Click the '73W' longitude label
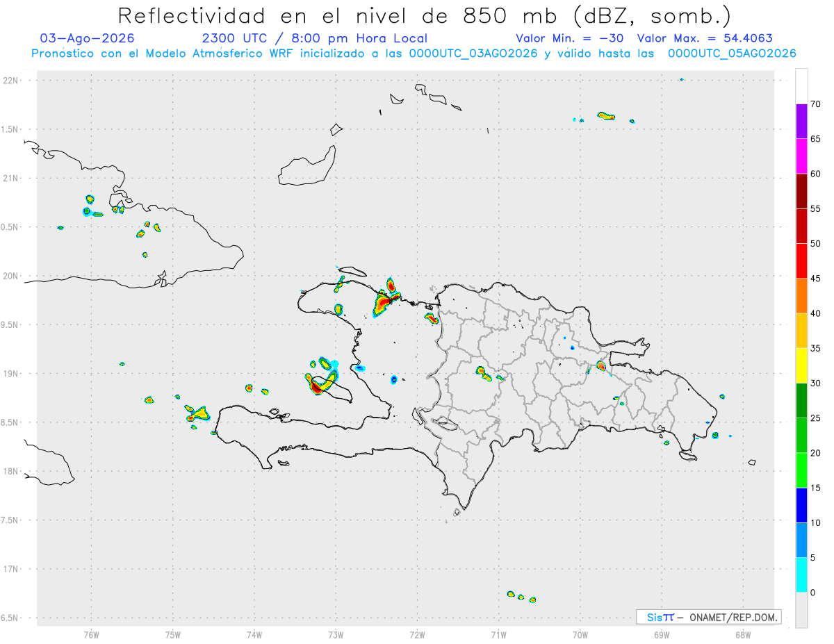 (336, 634)
